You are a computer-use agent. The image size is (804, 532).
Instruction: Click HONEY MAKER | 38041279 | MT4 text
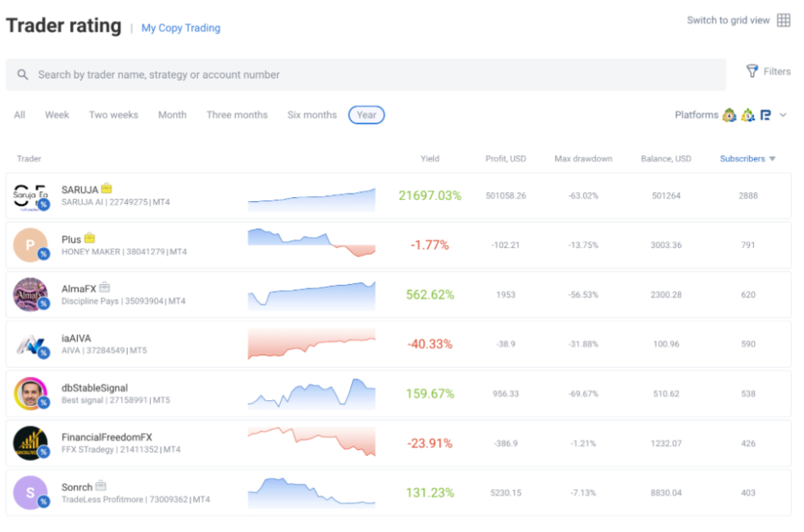[124, 252]
